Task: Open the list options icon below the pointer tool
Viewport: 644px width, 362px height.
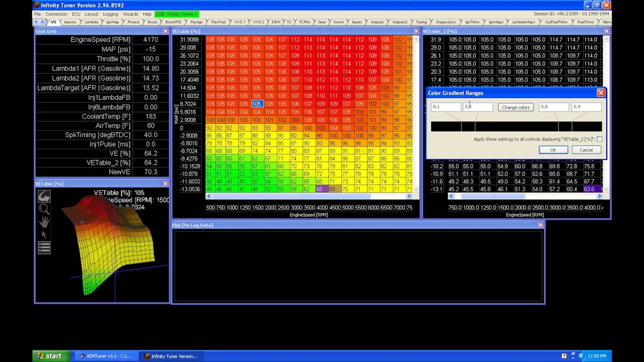Action: click(x=44, y=247)
